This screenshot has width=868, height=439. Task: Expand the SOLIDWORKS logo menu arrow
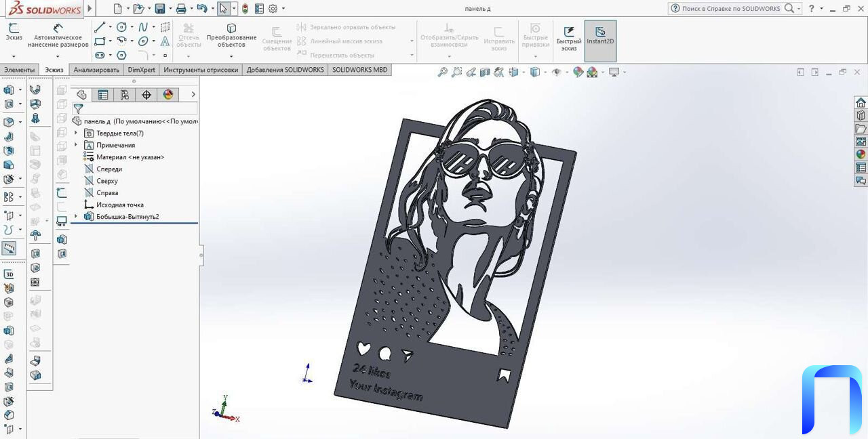pyautogui.click(x=90, y=9)
